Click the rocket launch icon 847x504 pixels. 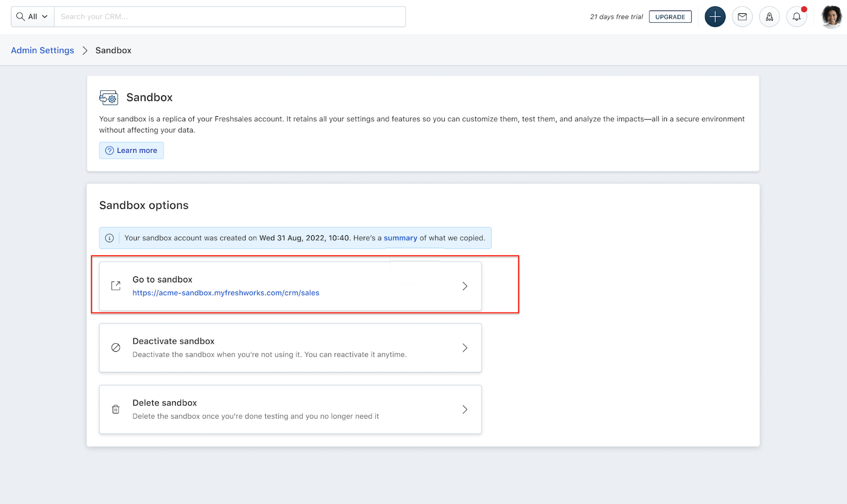pos(769,16)
